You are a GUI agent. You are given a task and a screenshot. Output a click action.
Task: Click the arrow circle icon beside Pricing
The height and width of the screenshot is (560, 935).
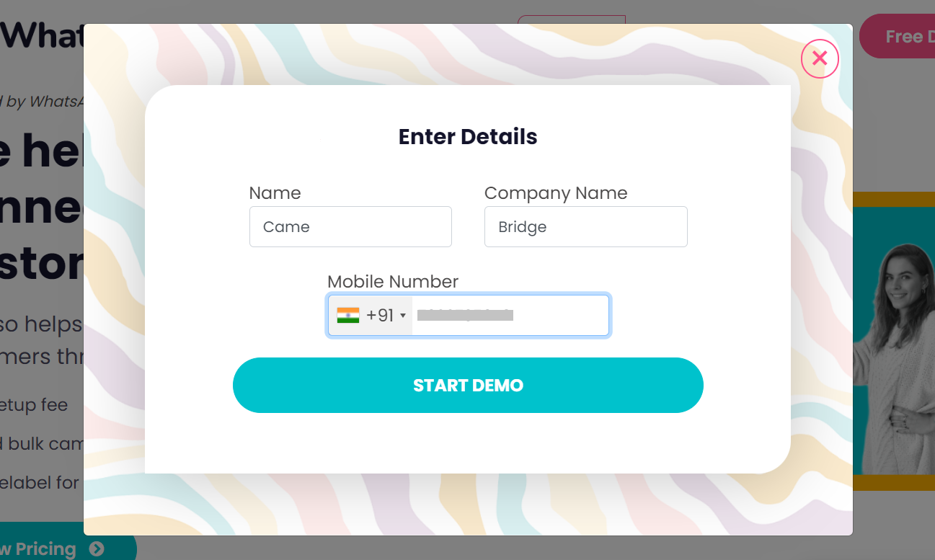97,548
